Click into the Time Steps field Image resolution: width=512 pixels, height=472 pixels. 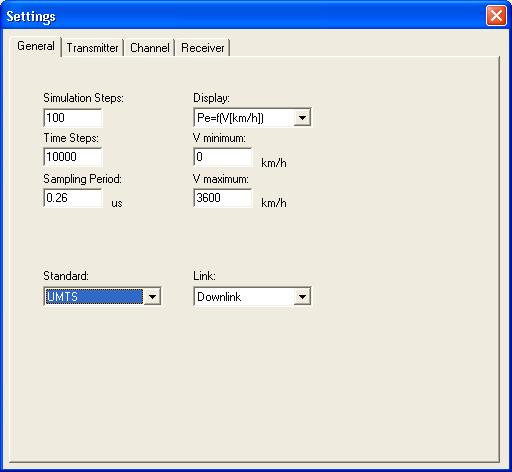pos(73,157)
